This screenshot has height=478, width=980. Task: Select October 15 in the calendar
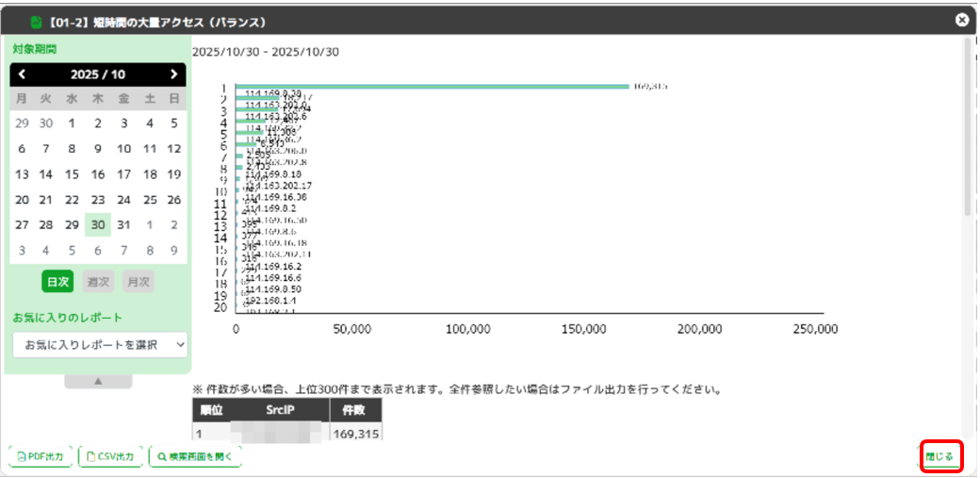(73, 174)
